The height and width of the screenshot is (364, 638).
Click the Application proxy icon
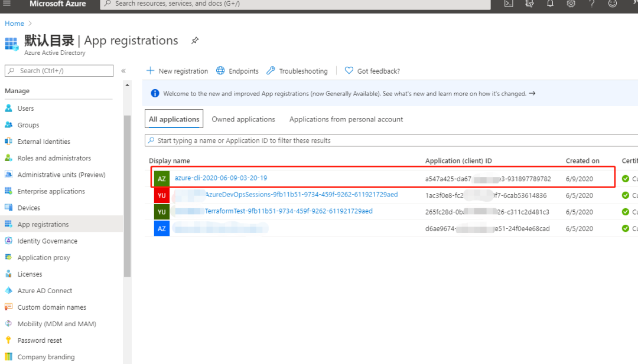coord(8,257)
